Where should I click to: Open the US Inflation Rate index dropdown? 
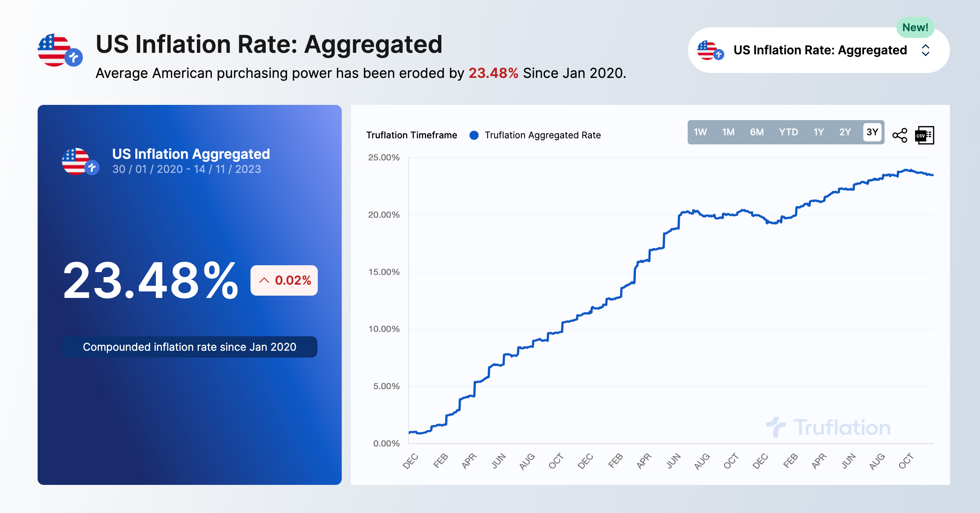pos(818,50)
